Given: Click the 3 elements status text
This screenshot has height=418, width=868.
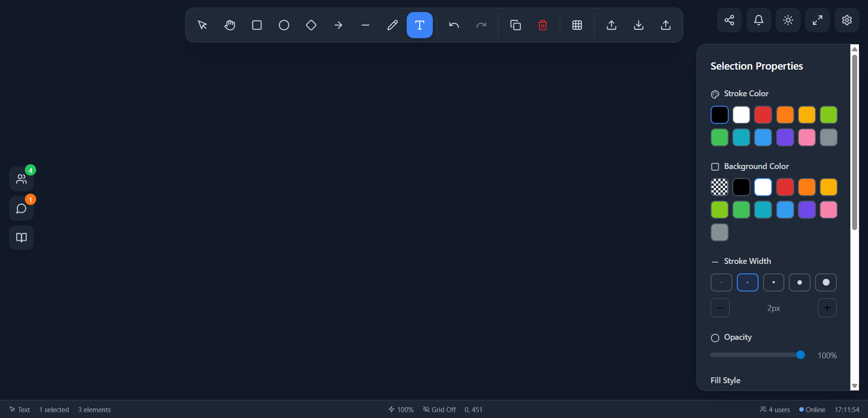Looking at the screenshot, I should pos(95,409).
